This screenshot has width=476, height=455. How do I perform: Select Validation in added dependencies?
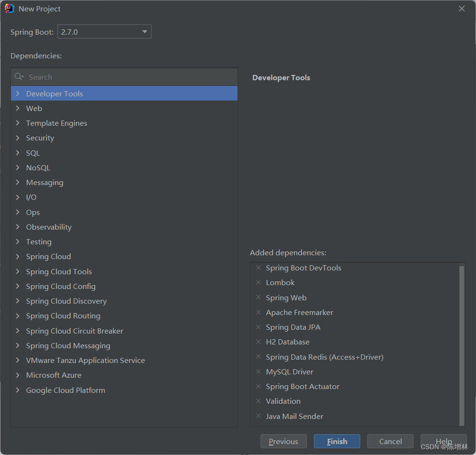point(283,401)
